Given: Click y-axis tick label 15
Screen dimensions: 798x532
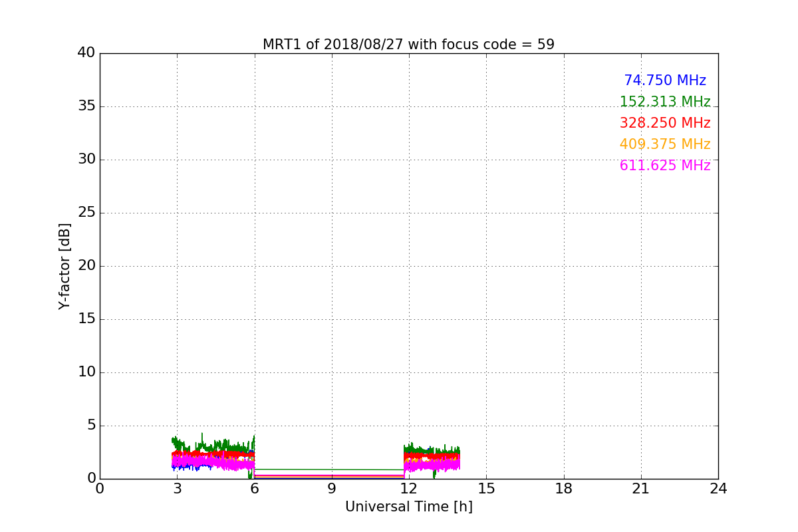Looking at the screenshot, I should pos(86,319).
